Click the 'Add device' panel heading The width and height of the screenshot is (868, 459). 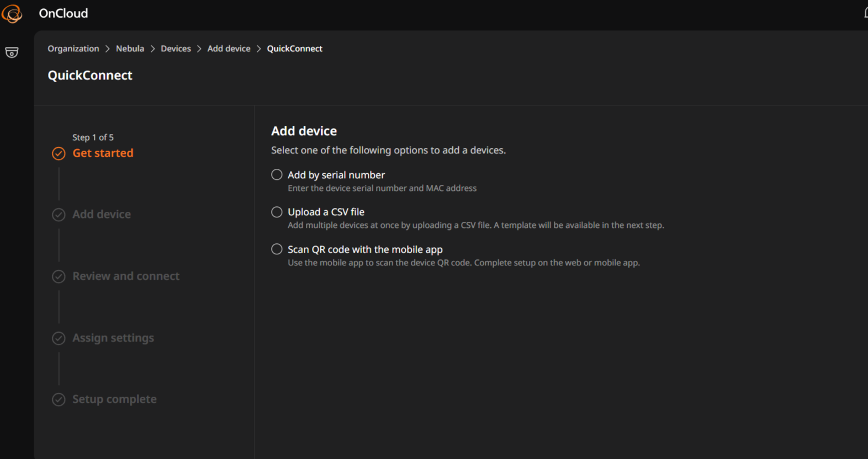coord(304,131)
